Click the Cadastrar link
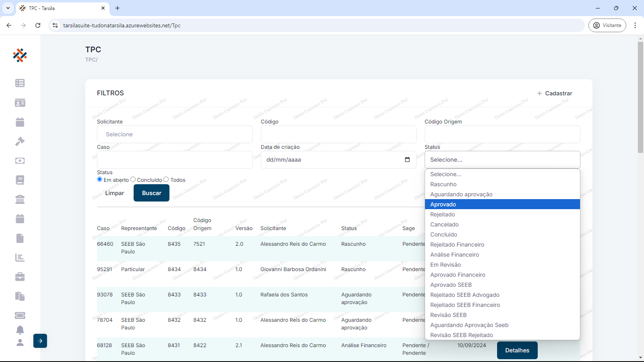 pyautogui.click(x=555, y=93)
